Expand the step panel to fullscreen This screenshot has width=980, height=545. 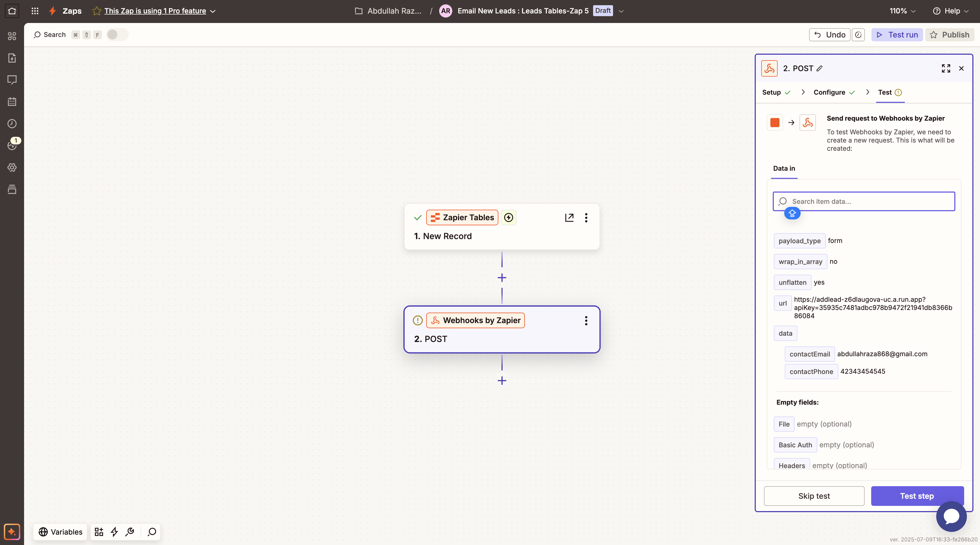click(946, 68)
